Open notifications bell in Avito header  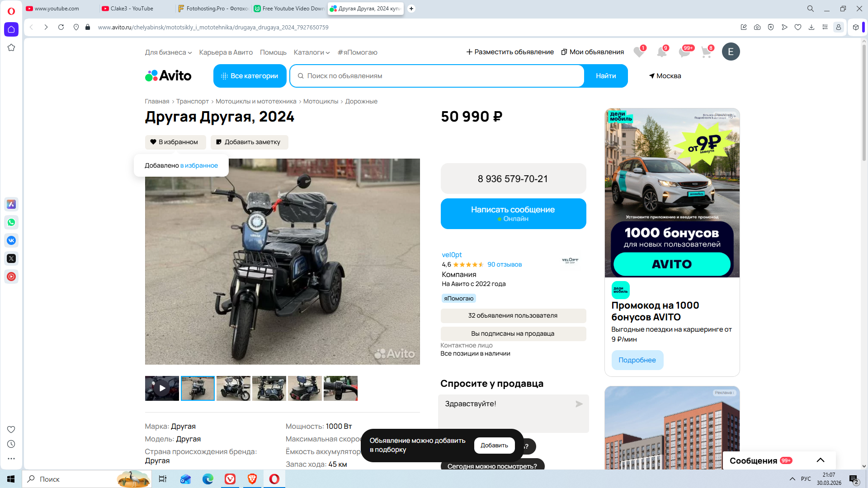(x=661, y=52)
